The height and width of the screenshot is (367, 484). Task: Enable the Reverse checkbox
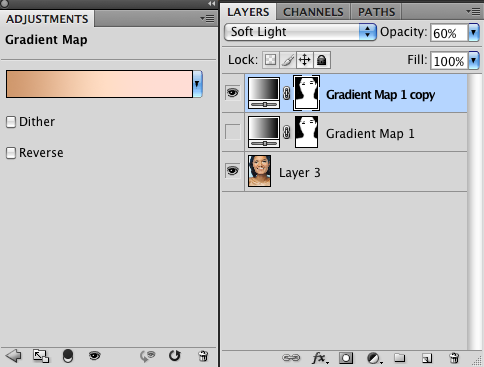[x=11, y=153]
